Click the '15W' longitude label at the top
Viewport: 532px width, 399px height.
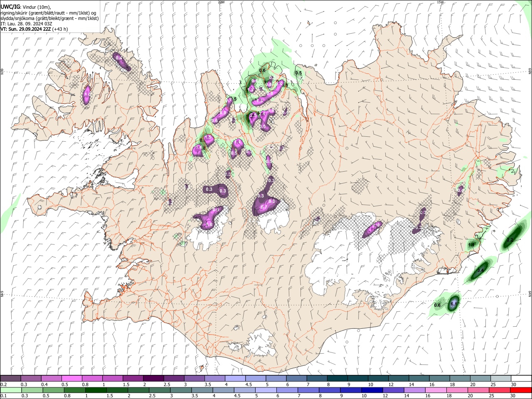click(x=440, y=2)
